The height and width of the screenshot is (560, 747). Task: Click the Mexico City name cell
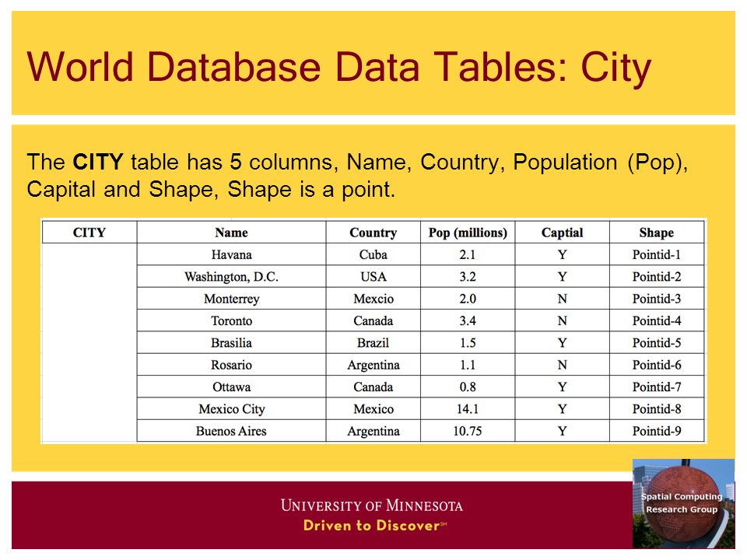231,409
